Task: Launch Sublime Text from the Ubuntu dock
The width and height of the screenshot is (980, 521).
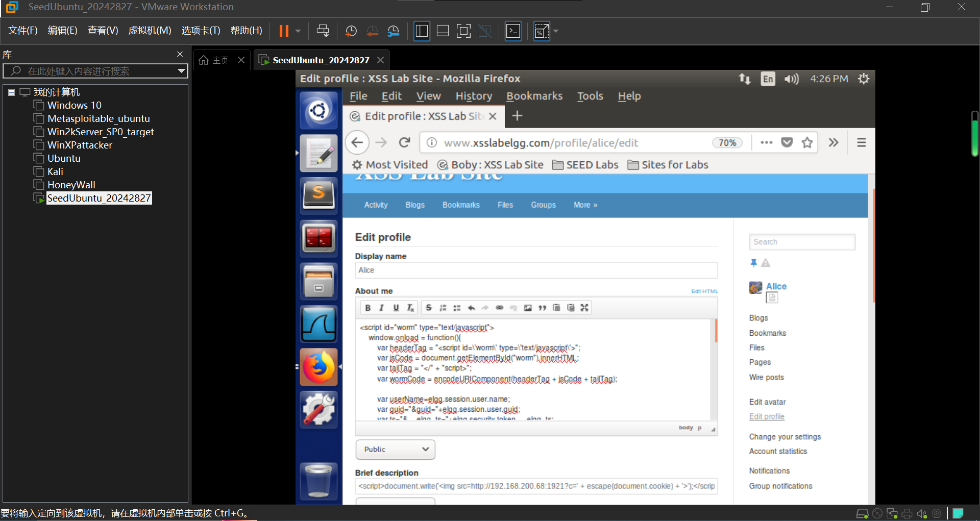Action: coord(318,195)
